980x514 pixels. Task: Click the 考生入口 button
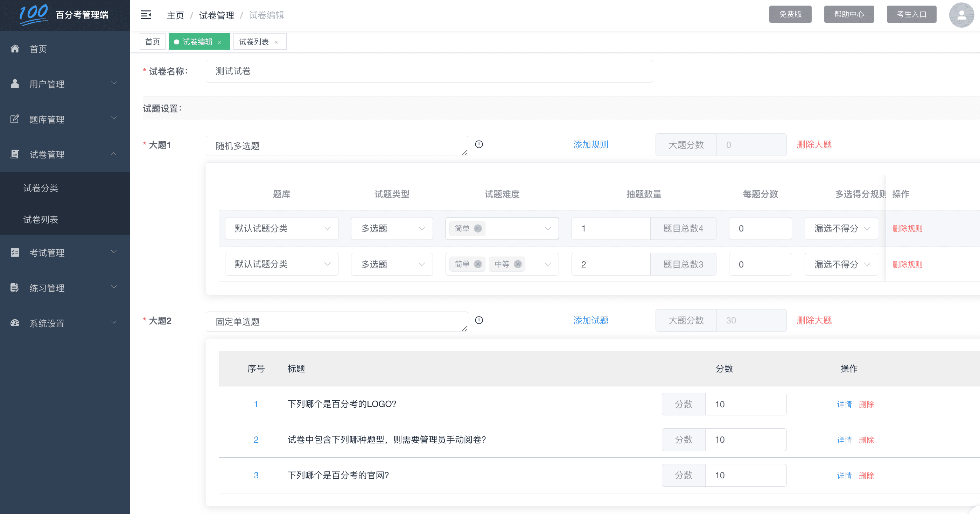click(x=911, y=14)
